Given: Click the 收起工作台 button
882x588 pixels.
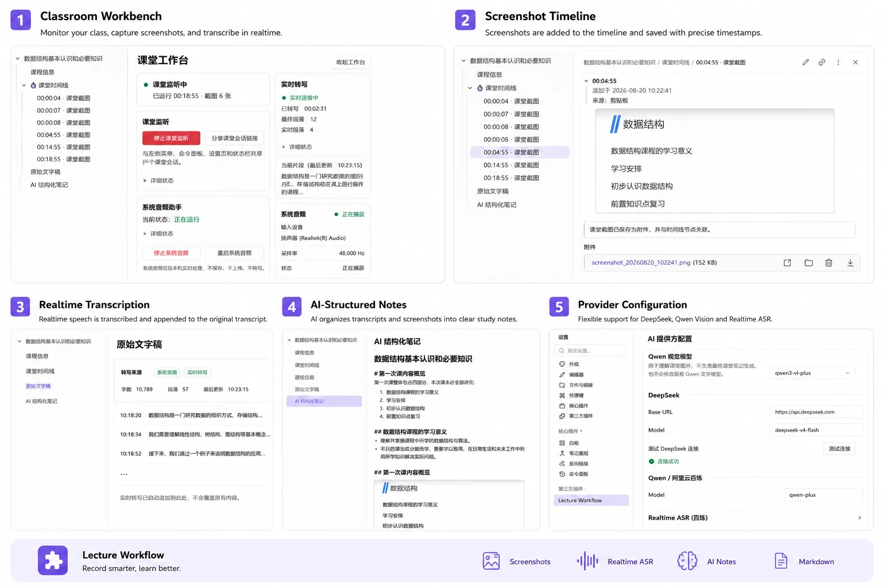Looking at the screenshot, I should point(350,62).
